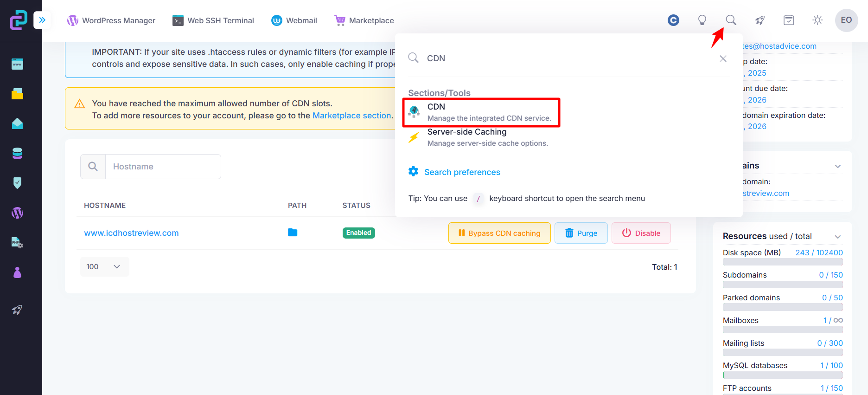
Task: Open the rocket sidebar icon
Action: [17, 310]
